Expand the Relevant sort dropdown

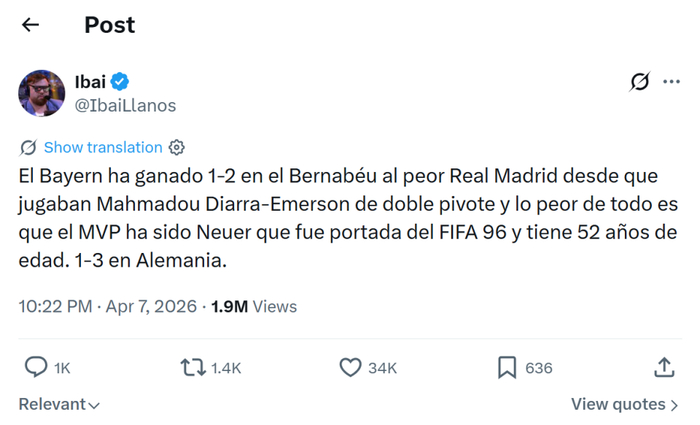point(59,405)
